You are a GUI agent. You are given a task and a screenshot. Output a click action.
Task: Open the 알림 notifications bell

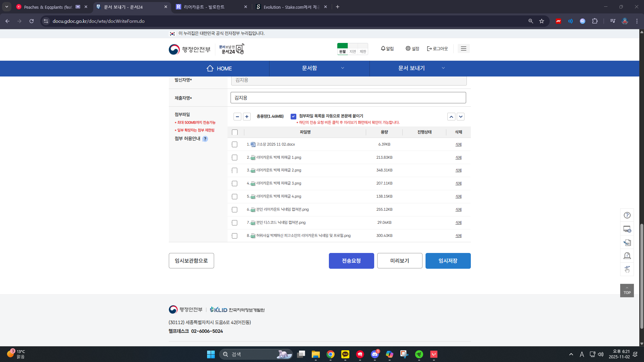coord(387,49)
